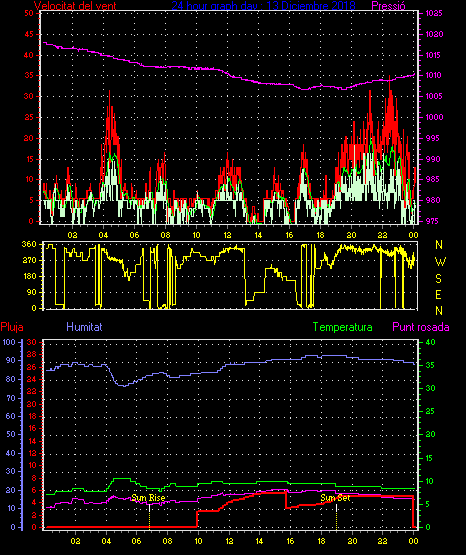Screen dimensions: 466x555
Task: Click the wind speed axis value 50
Action: (29, 13)
